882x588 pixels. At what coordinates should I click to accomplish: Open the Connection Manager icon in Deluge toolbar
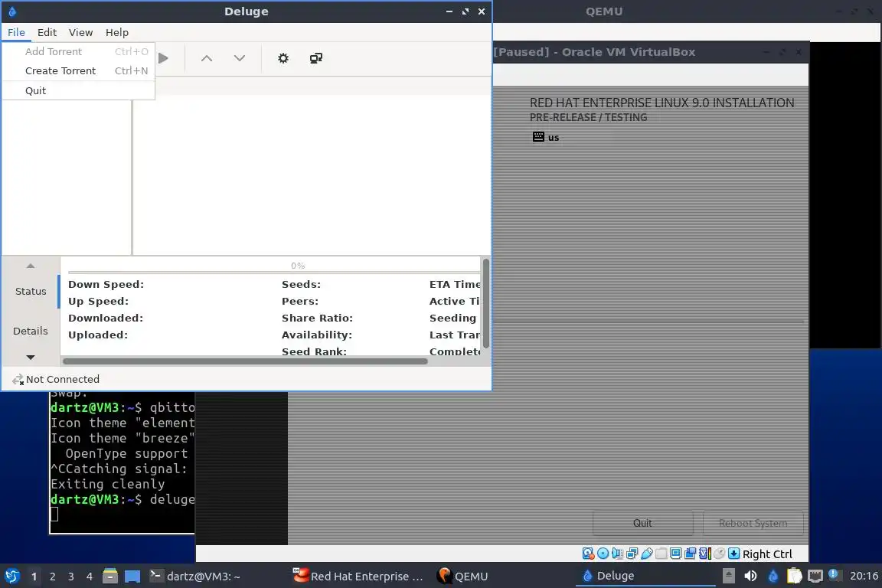tap(316, 58)
